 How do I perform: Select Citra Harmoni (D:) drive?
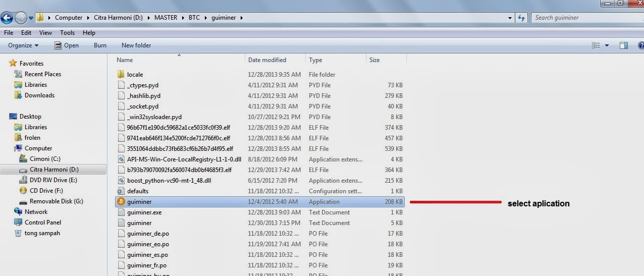tap(54, 170)
